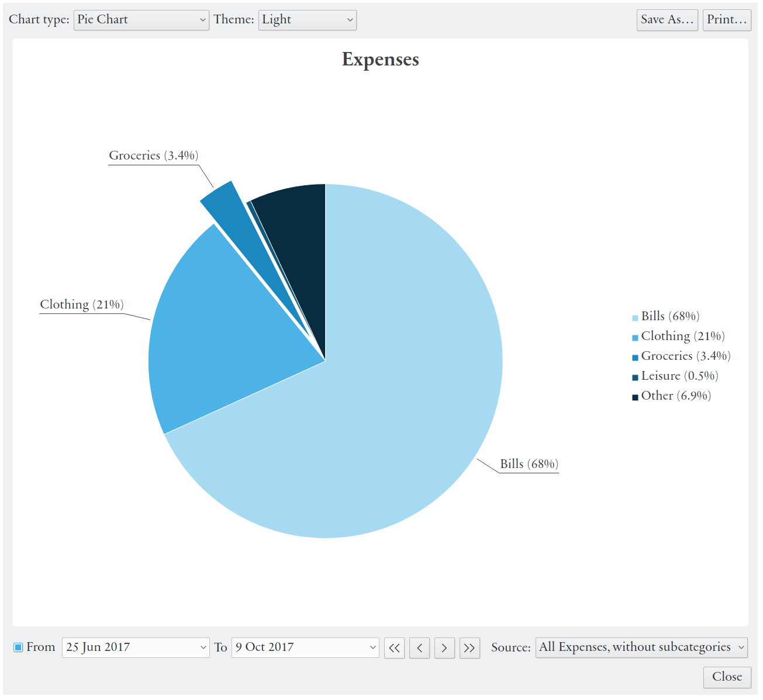The image size is (763, 700).
Task: Expand the Theme dropdown
Action: click(x=307, y=20)
